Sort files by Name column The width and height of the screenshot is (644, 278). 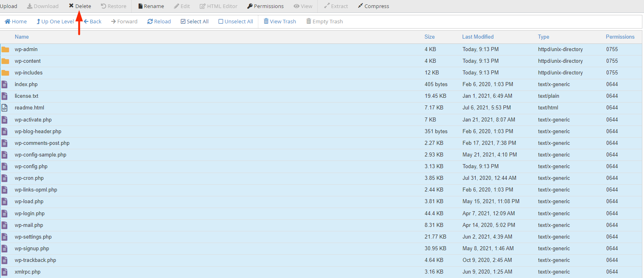coord(22,37)
